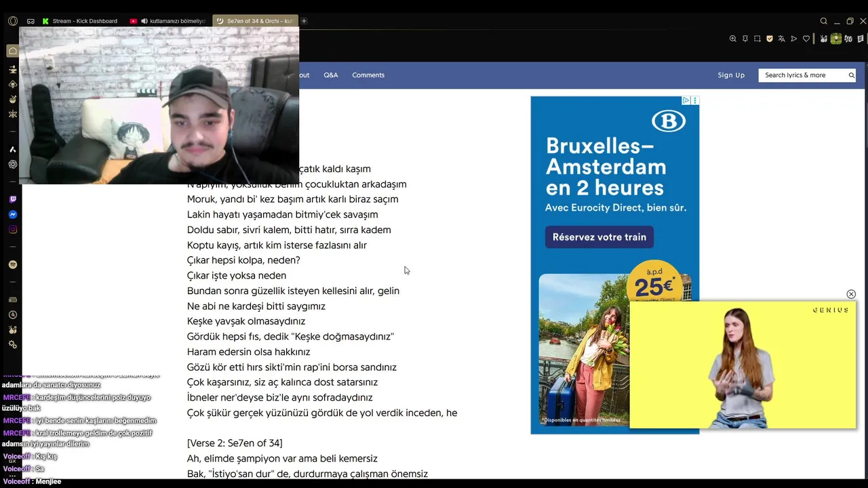Click lyric 'Lakin hayatı yaşamadan bitmiy'cek savaşım'
868x488 pixels.
click(282, 215)
